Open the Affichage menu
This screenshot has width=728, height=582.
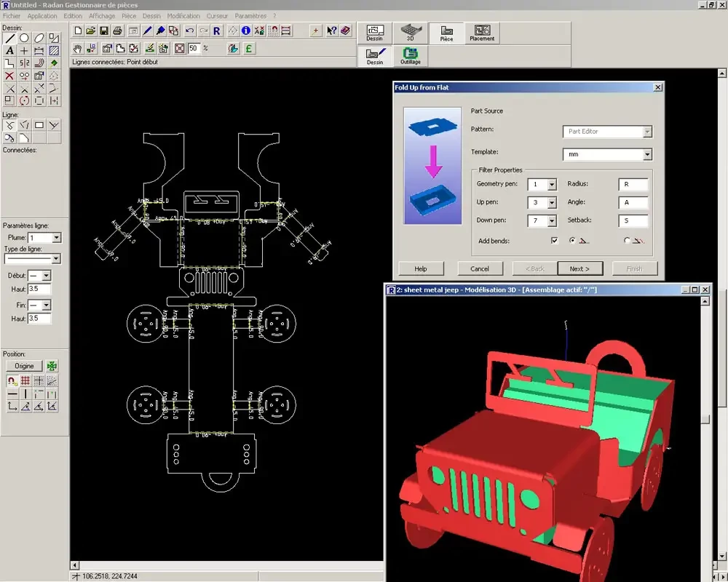click(102, 16)
